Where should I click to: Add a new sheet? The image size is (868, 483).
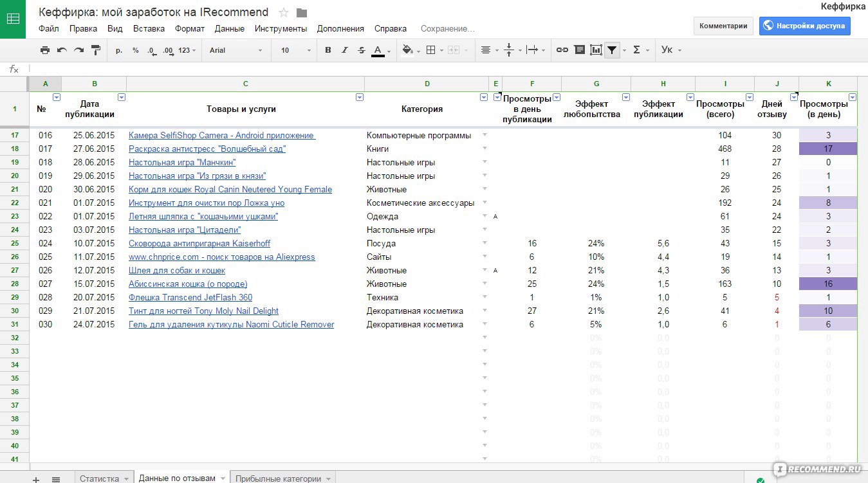[x=36, y=479]
